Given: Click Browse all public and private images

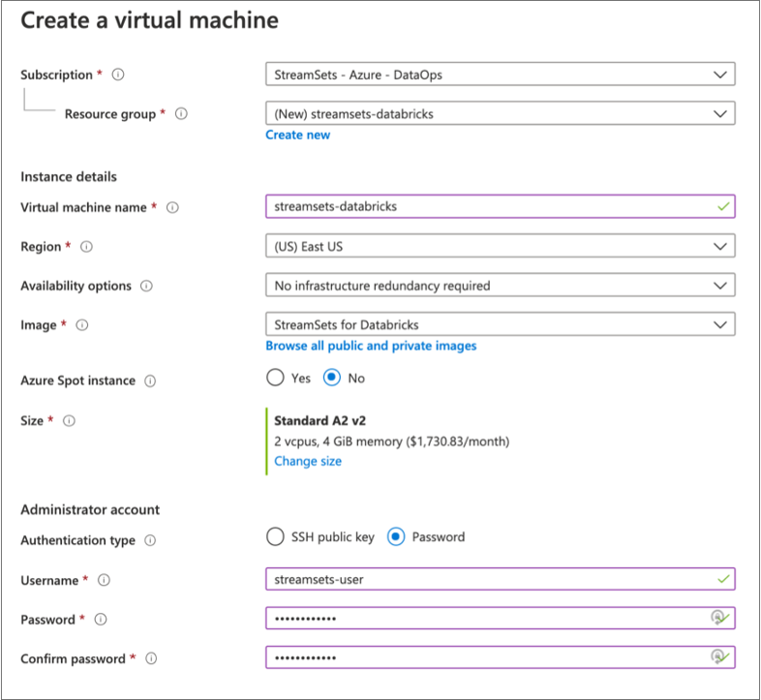Looking at the screenshot, I should [x=371, y=346].
